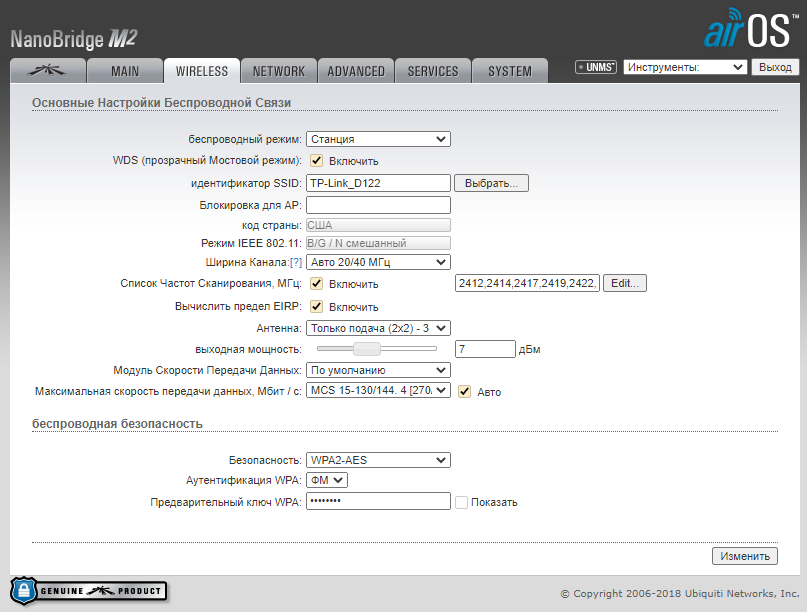Click the WPA preshared key field
The image size is (807, 612).
(378, 501)
